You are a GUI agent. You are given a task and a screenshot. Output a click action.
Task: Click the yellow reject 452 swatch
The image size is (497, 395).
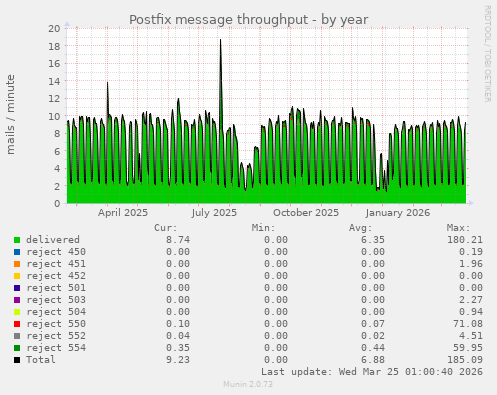pyautogui.click(x=17, y=276)
